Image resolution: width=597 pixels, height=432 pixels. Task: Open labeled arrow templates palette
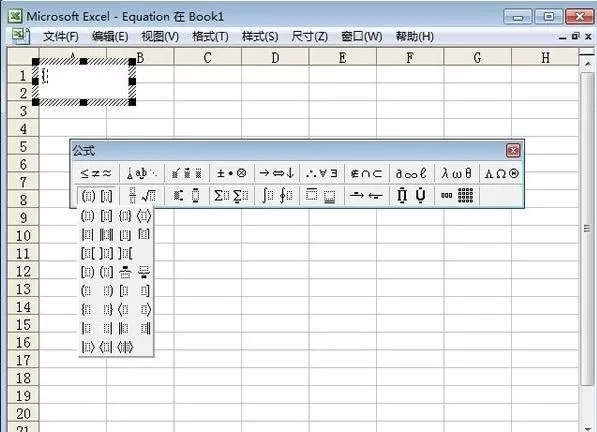[x=367, y=196]
